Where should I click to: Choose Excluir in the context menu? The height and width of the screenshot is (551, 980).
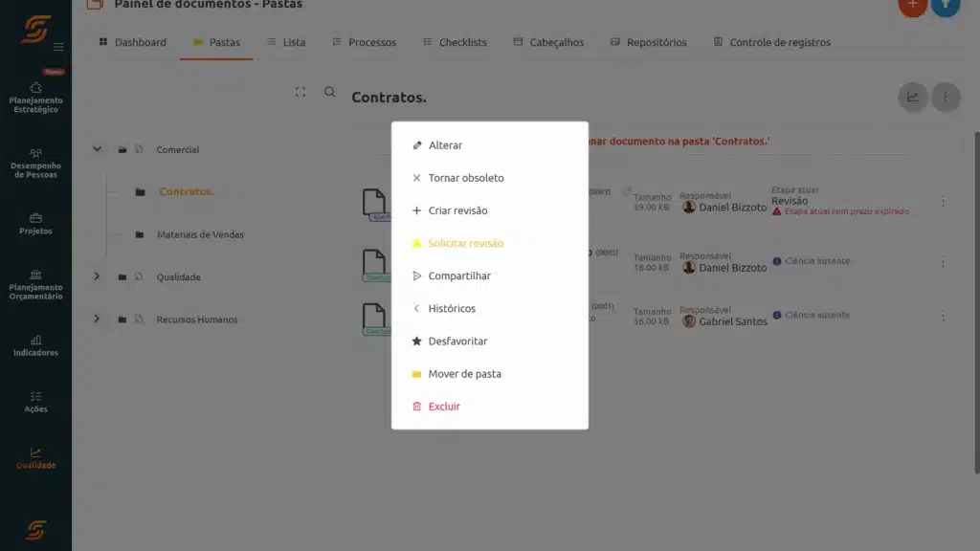coord(444,407)
